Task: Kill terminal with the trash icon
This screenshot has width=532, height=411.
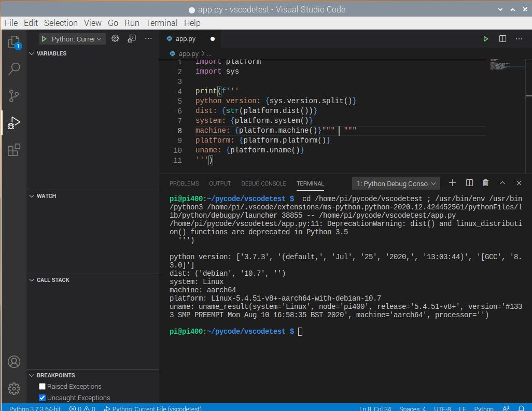Action: point(485,183)
